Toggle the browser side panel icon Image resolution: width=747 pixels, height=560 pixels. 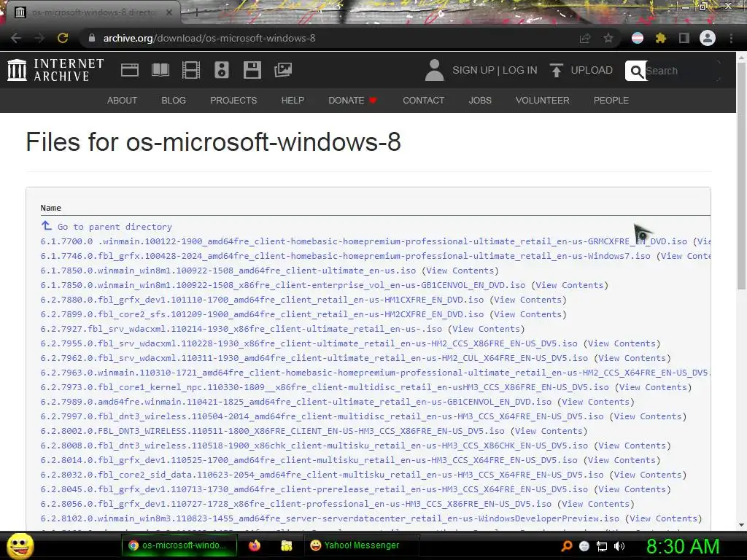pyautogui.click(x=684, y=38)
